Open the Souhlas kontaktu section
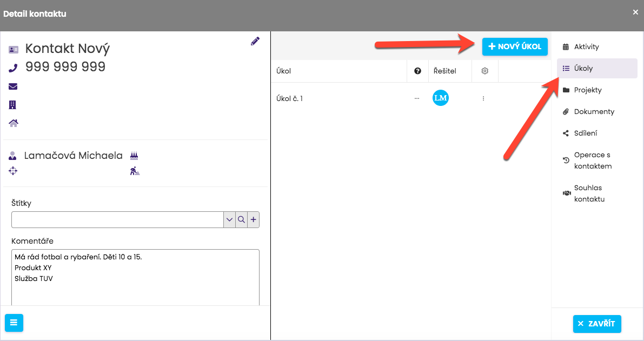Screen dimensions: 644x341 (589, 193)
